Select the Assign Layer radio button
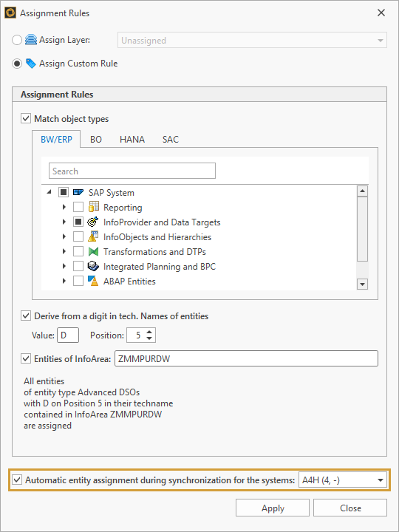Image resolution: width=399 pixels, height=532 pixels. click(17, 40)
